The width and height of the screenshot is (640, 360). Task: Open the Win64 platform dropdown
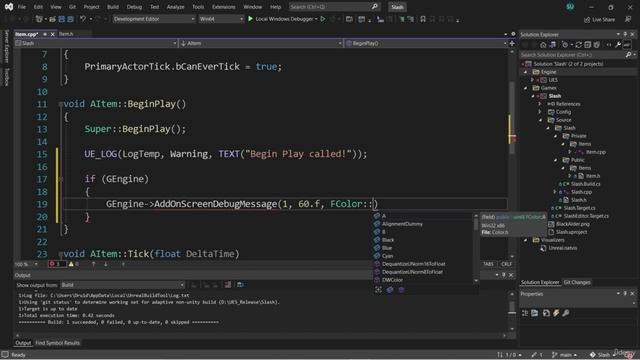tap(221, 19)
